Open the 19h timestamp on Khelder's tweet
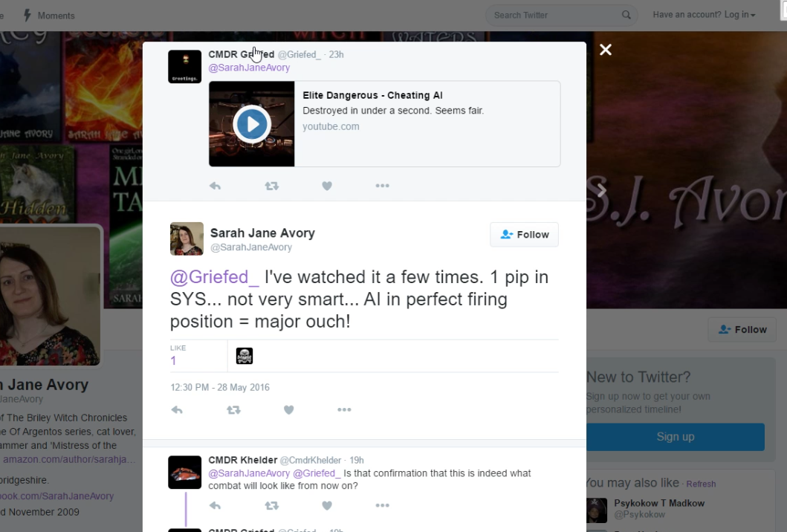Screen dimensions: 787x532 click(357, 460)
